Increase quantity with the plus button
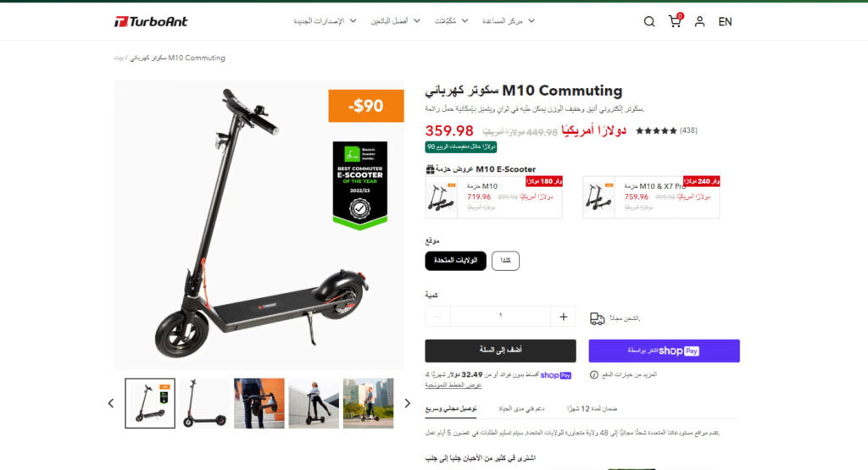This screenshot has width=868, height=470. pyautogui.click(x=563, y=317)
